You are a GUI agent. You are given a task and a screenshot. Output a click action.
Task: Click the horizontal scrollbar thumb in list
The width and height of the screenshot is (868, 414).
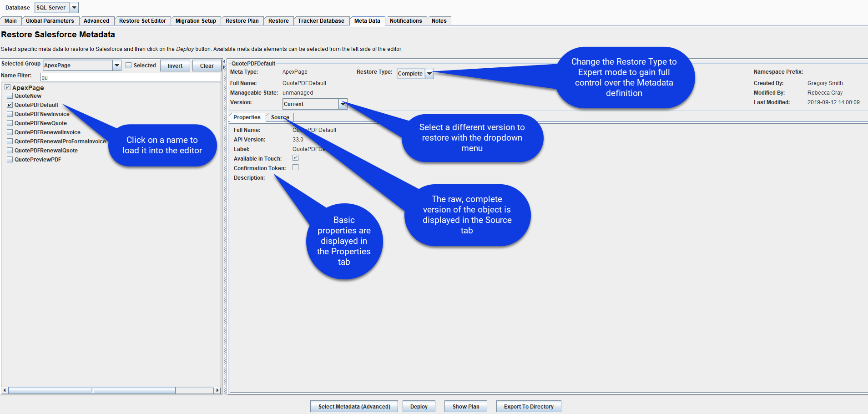[x=92, y=390]
